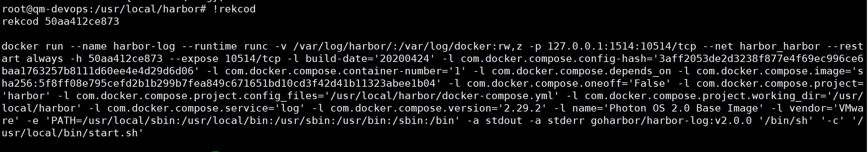The height and width of the screenshot is (152, 868).
Task: Click the !rekcod command text
Action: click(x=234, y=9)
